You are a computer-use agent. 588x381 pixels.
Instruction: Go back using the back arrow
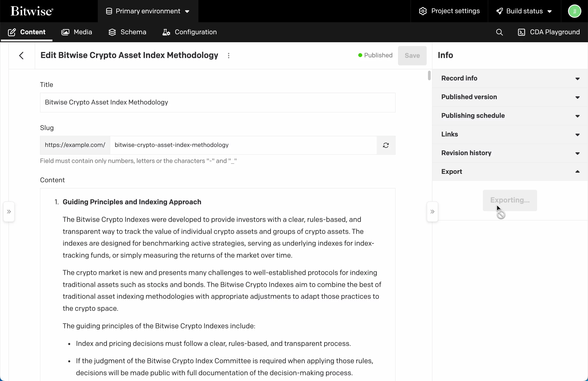[22, 55]
